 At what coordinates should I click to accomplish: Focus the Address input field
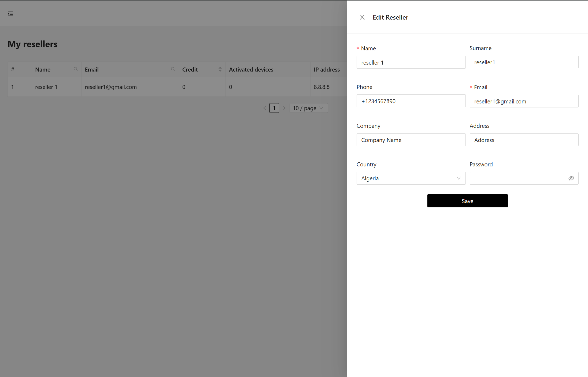click(x=524, y=140)
